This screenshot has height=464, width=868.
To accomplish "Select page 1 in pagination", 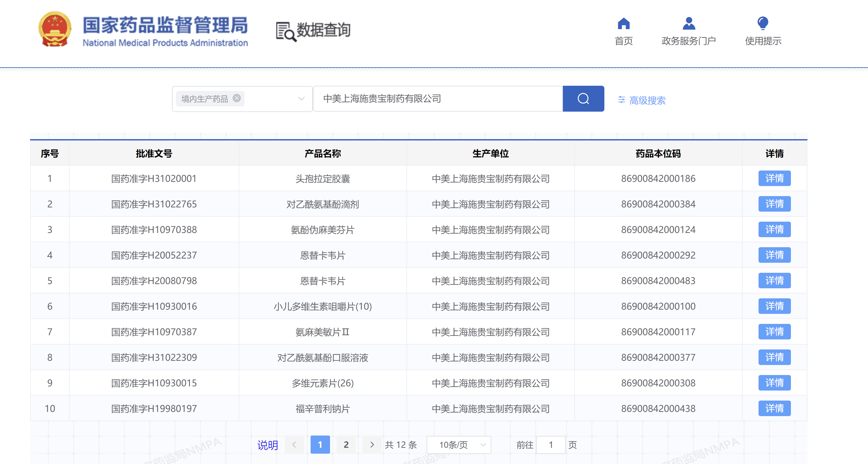I will tap(320, 445).
